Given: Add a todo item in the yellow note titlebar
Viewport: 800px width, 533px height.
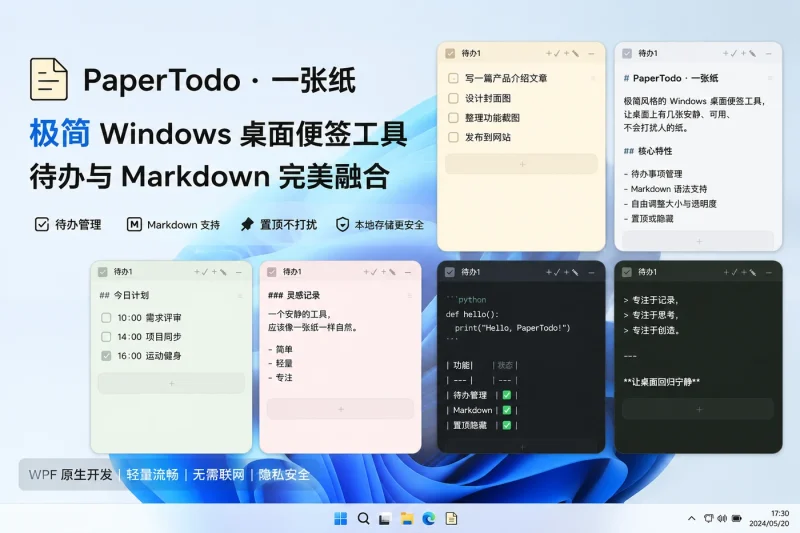Looking at the screenshot, I should point(553,54).
